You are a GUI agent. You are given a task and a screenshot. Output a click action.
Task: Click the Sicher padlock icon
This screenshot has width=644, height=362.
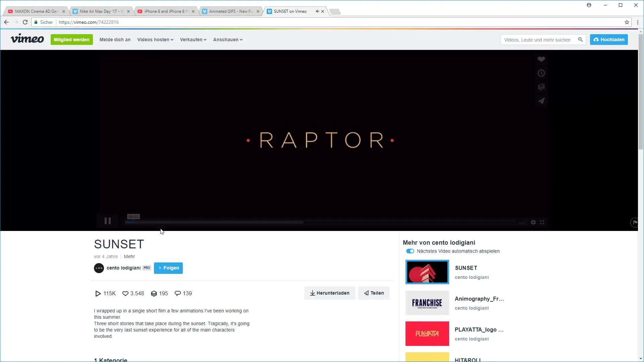[36, 22]
